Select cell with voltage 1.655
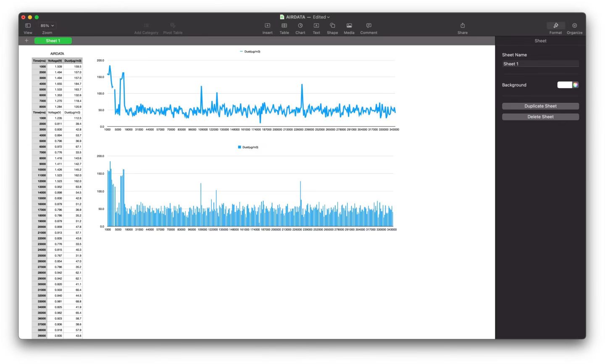The width and height of the screenshot is (605, 364). 55,84
